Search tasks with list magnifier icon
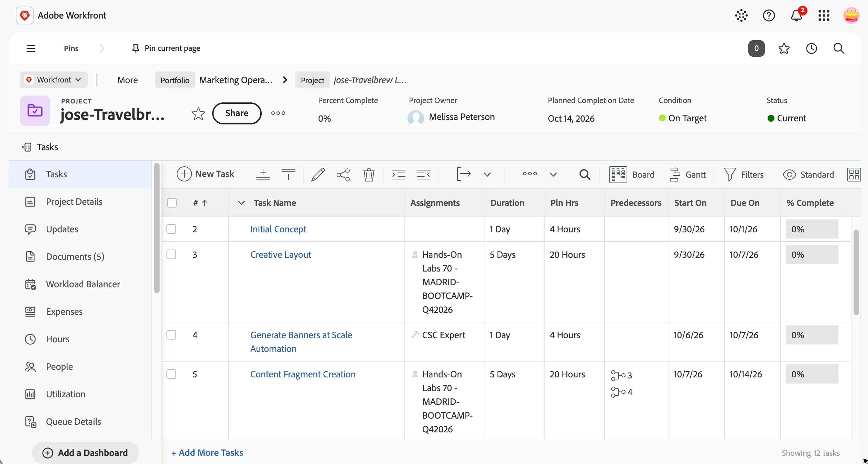This screenshot has height=464, width=868. tap(585, 174)
